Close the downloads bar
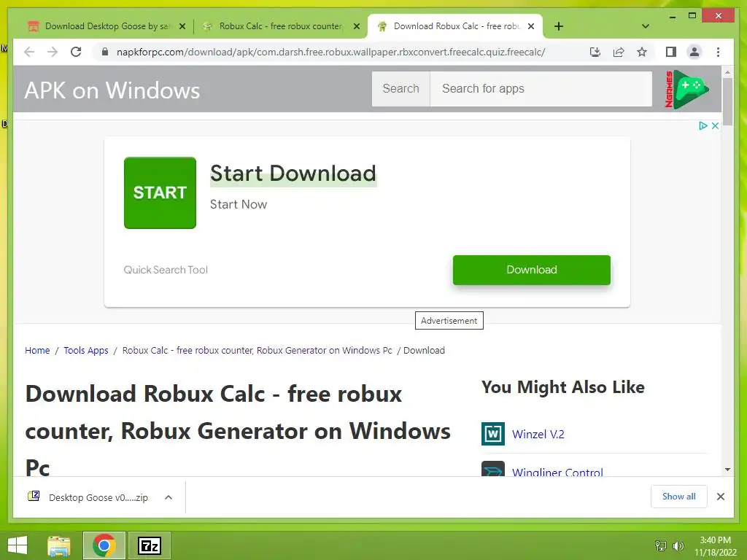This screenshot has width=747, height=560. [x=720, y=497]
